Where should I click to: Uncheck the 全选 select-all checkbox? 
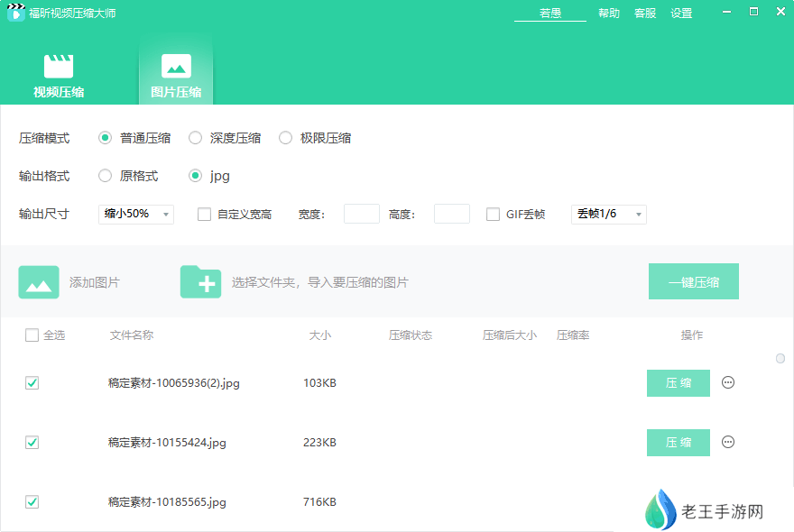(30, 335)
